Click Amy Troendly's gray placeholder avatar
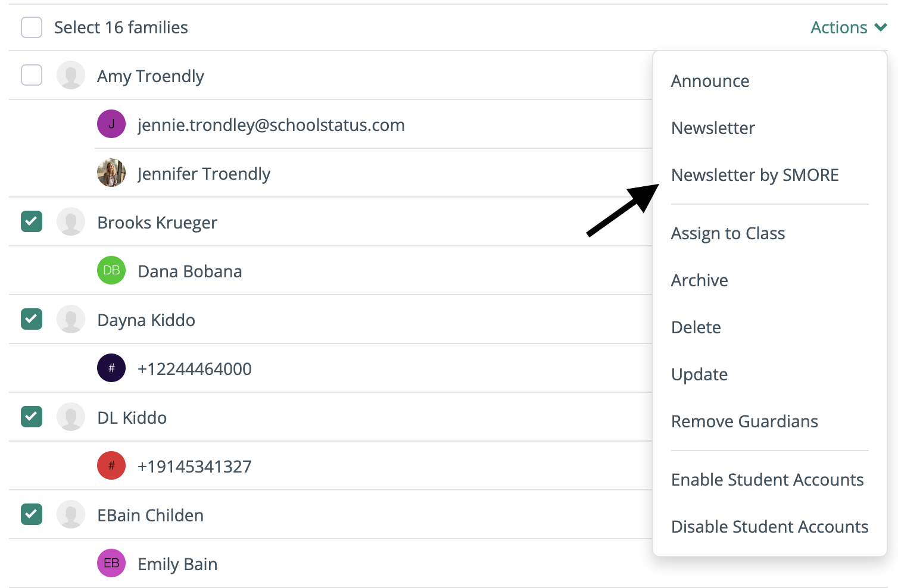 point(71,75)
